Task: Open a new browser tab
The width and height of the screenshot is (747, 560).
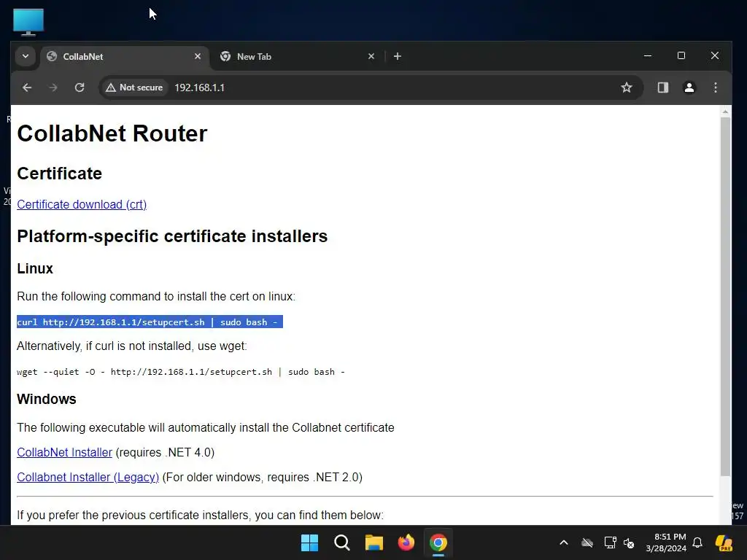Action: coord(398,57)
